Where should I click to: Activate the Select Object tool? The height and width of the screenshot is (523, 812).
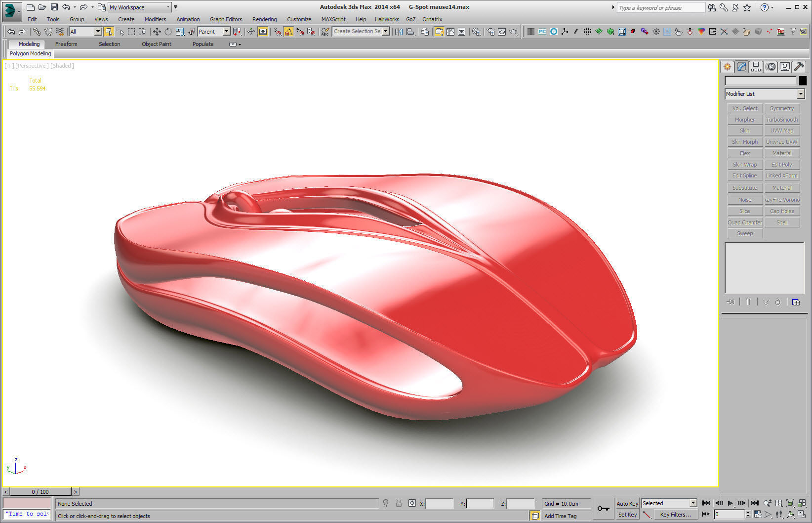tap(109, 32)
